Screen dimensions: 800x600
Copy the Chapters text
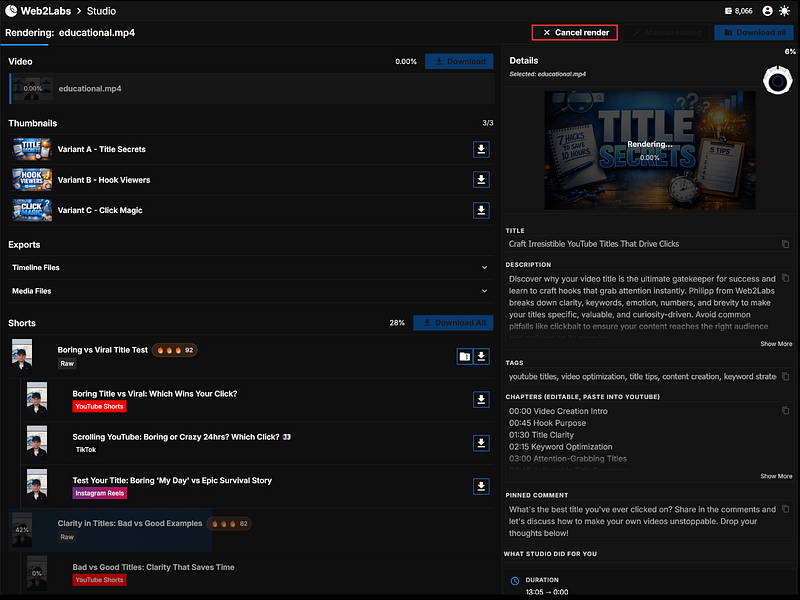(785, 411)
